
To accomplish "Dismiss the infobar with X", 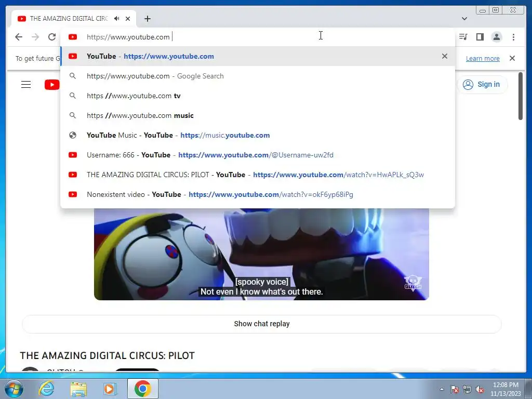I will point(512,58).
